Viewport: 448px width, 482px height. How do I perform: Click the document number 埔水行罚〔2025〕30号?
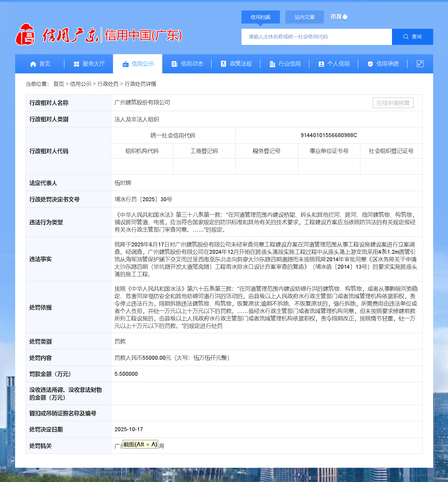[x=143, y=199]
